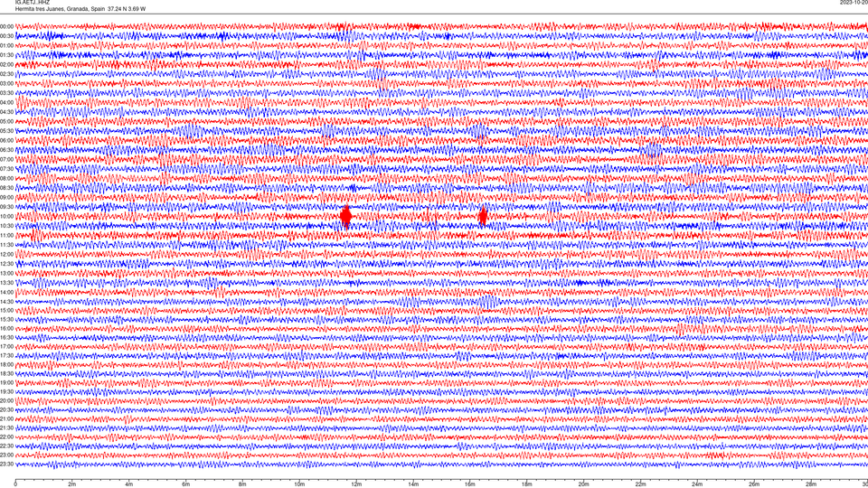Click the Hermita tres Juanes, Granada location text
The image size is (868, 488).
(x=54, y=9)
